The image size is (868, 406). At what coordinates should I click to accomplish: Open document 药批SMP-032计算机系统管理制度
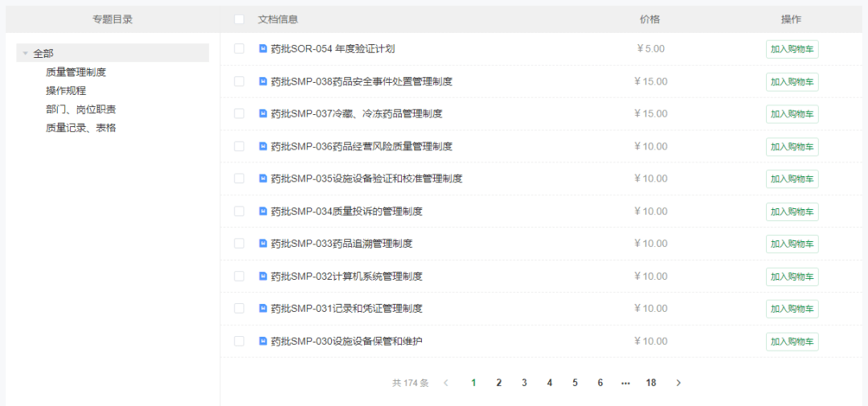347,276
